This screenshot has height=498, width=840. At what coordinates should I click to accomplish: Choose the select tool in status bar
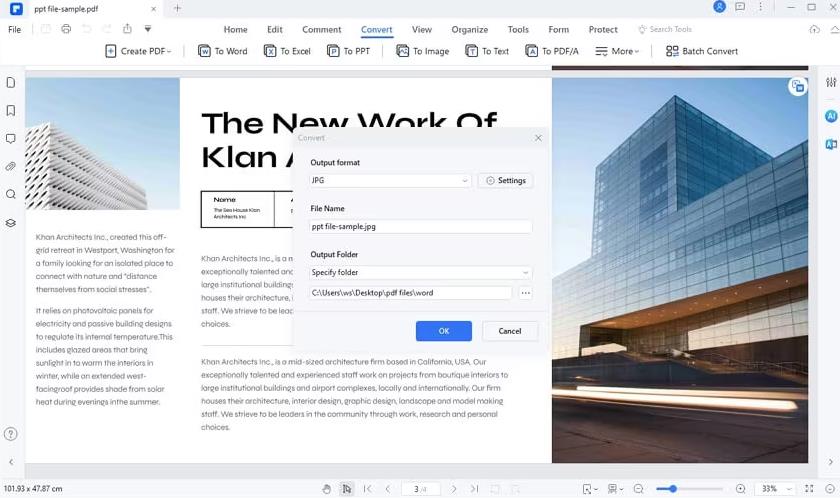(347, 489)
